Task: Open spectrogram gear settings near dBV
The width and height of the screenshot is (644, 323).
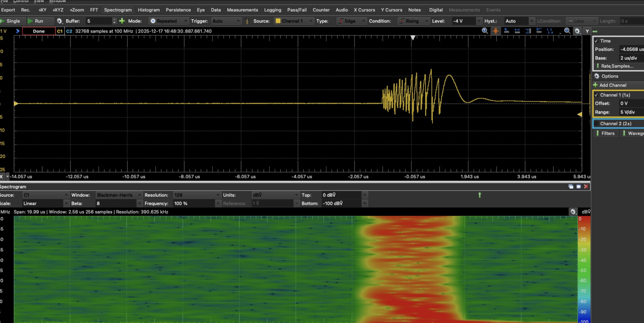Action: (x=573, y=212)
